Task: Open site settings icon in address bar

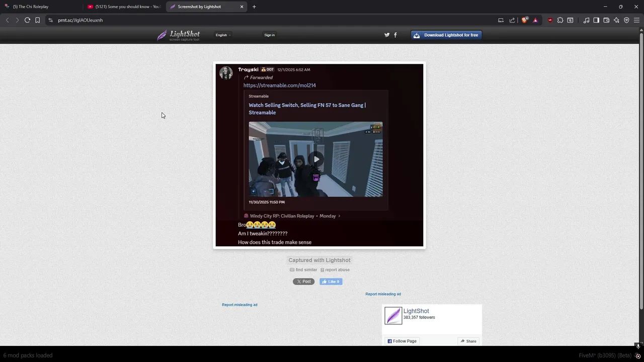Action: 50,20
